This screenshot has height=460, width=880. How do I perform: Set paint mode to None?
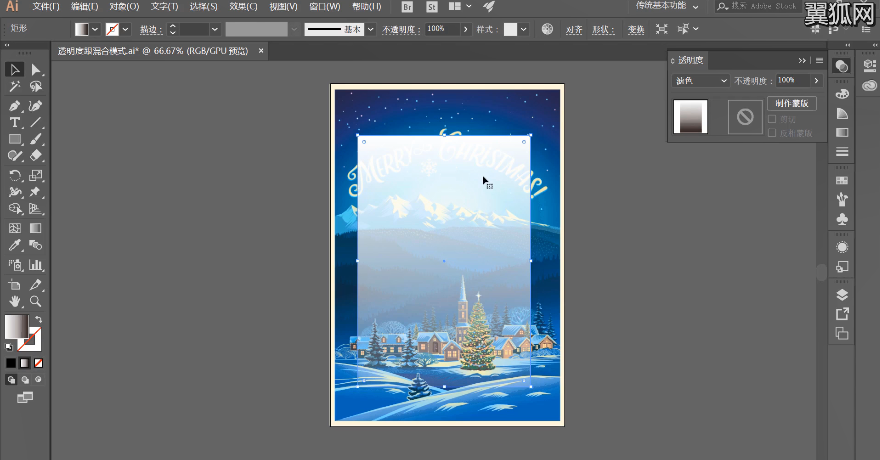(x=38, y=363)
